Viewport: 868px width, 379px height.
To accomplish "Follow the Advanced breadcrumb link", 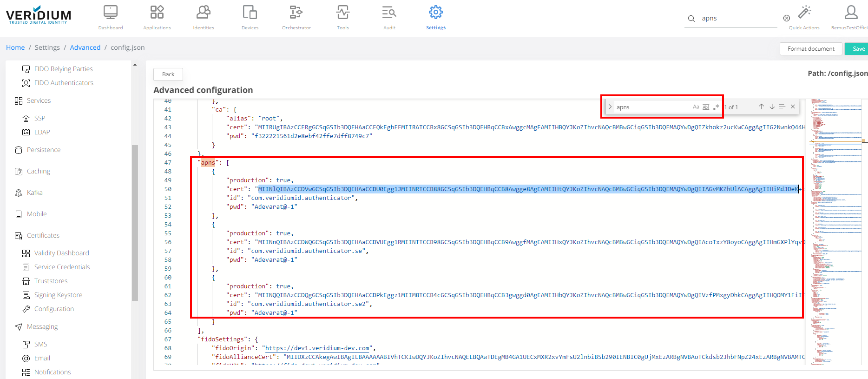I will point(85,47).
